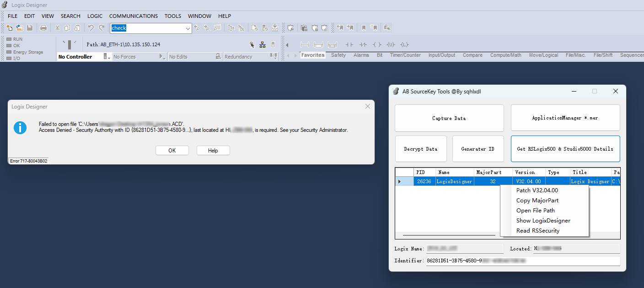Select the Output Energize (OTE) coil icon
This screenshot has height=288, width=644.
377,45
